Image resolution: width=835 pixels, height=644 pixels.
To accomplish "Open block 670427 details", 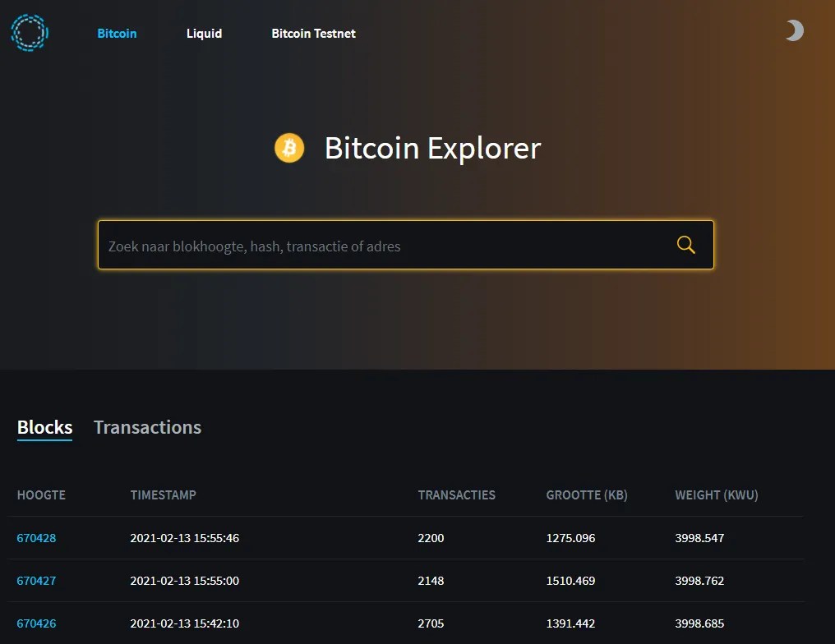I will (36, 581).
